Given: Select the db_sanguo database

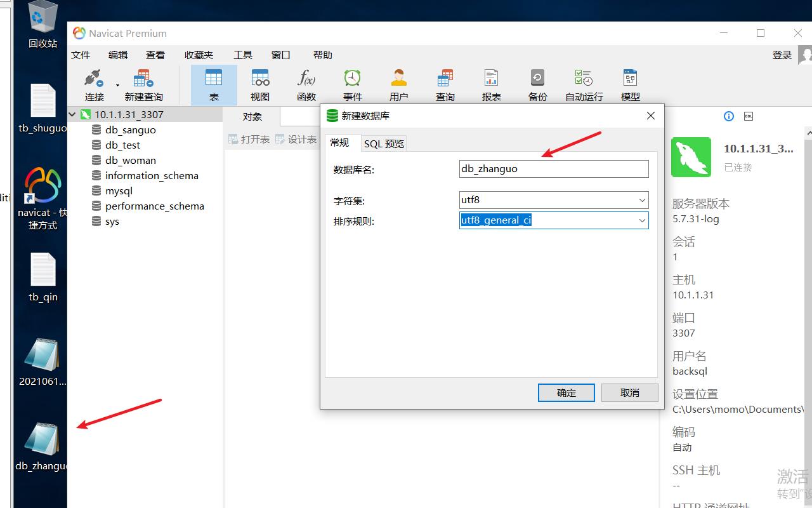Looking at the screenshot, I should (x=130, y=130).
